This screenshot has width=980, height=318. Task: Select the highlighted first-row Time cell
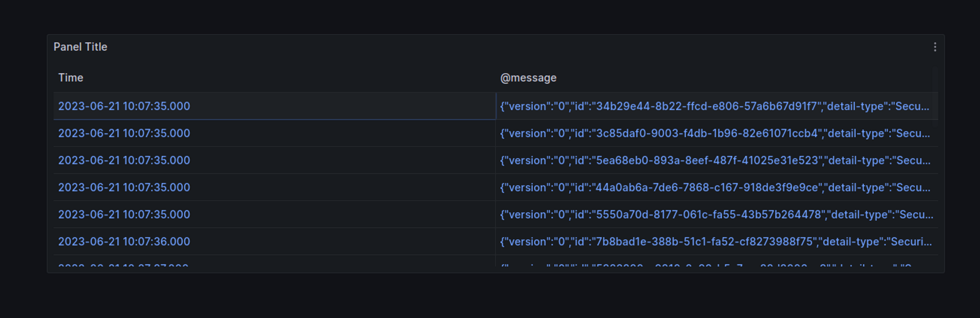pyautogui.click(x=124, y=106)
